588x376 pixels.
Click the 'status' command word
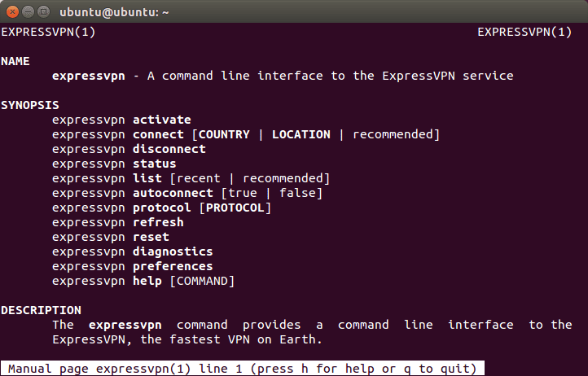pyautogui.click(x=154, y=164)
